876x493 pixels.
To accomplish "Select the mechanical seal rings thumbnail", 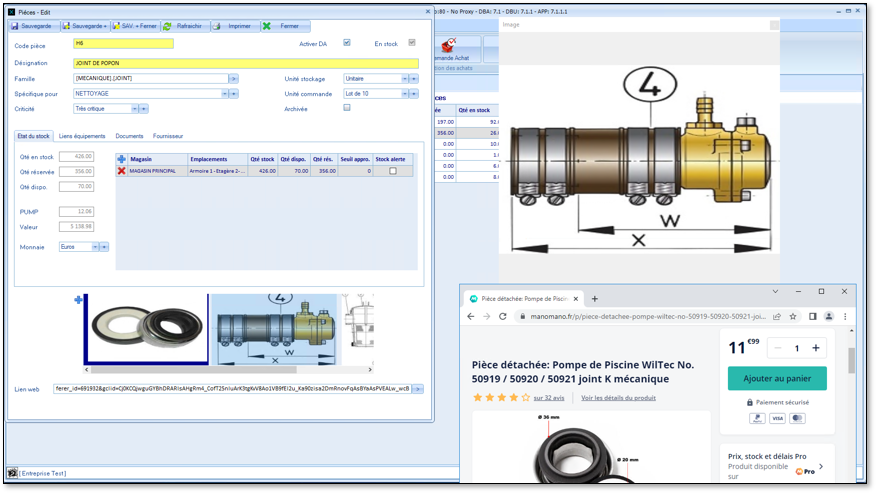I will pyautogui.click(x=146, y=329).
